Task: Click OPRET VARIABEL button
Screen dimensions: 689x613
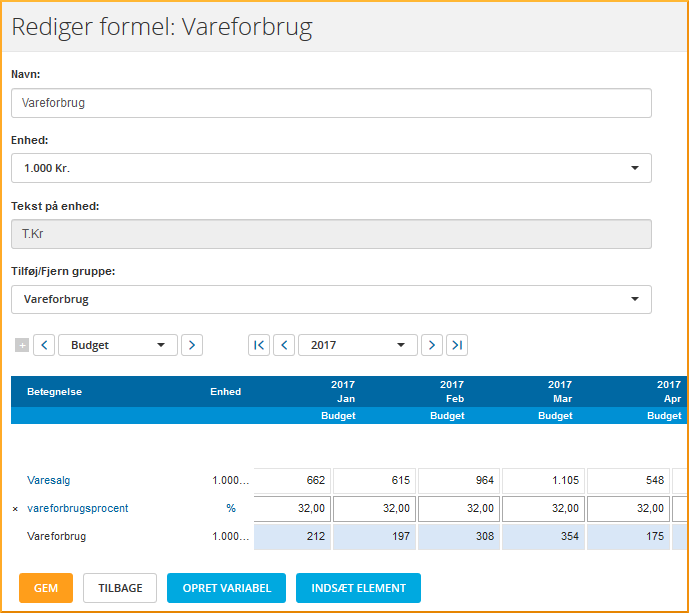Action: click(x=226, y=588)
